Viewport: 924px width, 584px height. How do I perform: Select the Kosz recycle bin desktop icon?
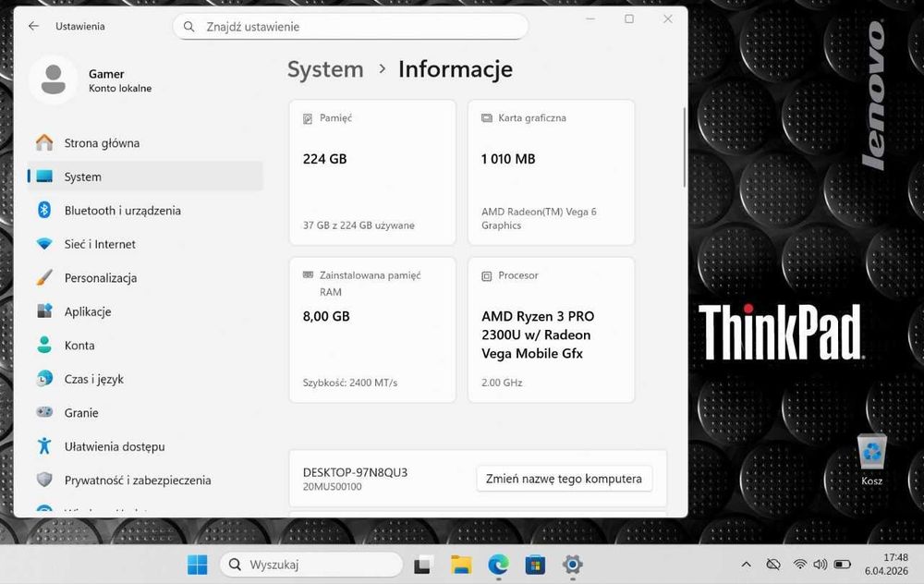point(871,459)
